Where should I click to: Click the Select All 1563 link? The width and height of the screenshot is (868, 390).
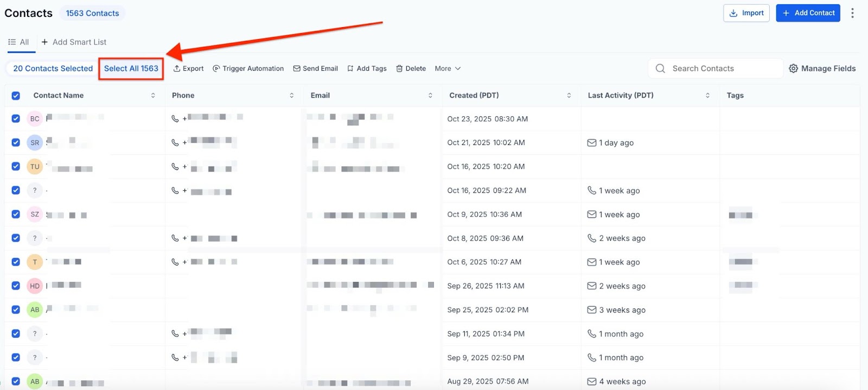pos(131,68)
